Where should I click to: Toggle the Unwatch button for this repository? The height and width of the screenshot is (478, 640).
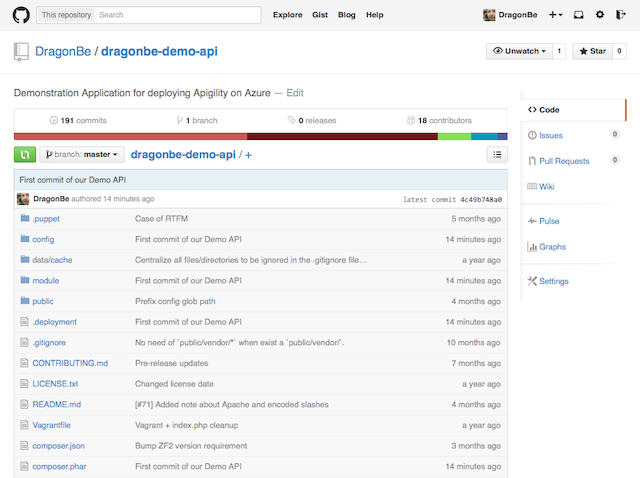[x=517, y=51]
